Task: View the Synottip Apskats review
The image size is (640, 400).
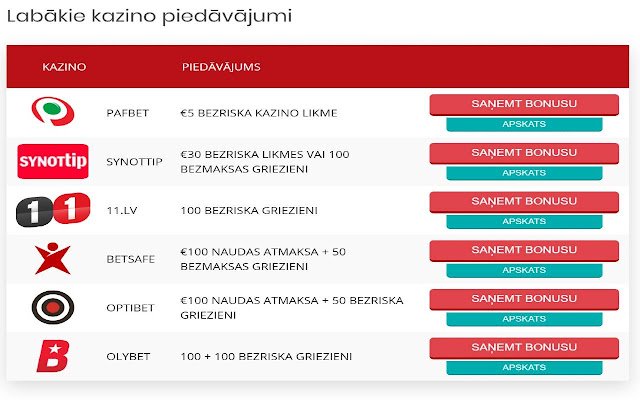Action: coord(524,173)
